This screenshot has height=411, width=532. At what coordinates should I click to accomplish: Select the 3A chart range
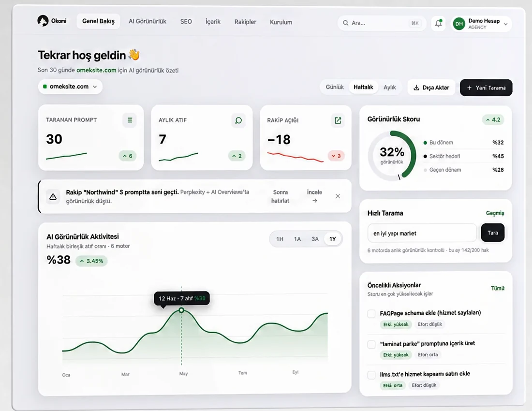point(315,239)
